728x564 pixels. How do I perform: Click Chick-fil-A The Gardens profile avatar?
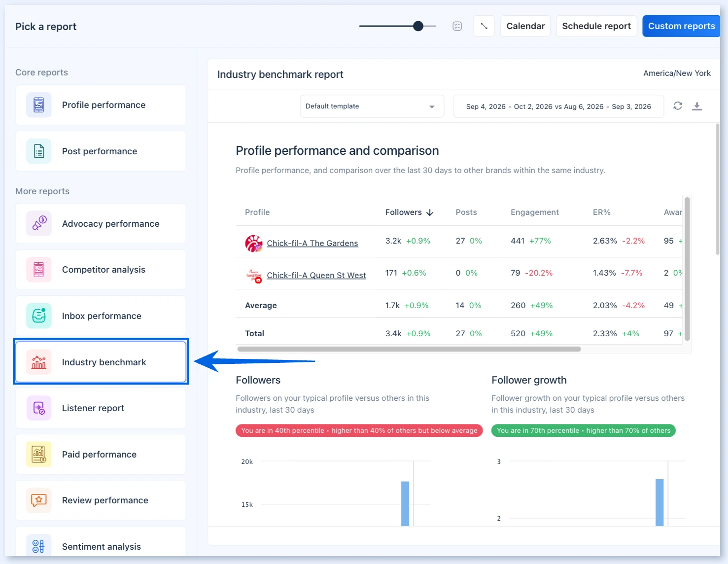pyautogui.click(x=254, y=244)
